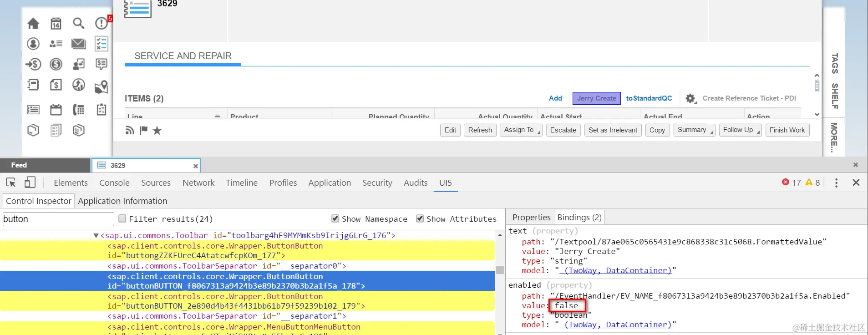Open the Bindings (2) tab
868x335 pixels.
point(579,217)
